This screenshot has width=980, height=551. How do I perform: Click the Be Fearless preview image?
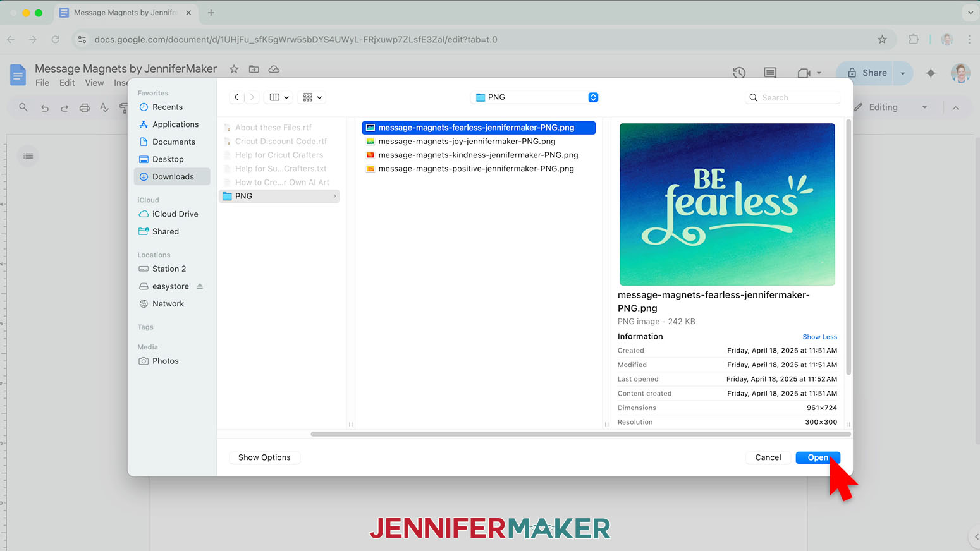point(727,204)
